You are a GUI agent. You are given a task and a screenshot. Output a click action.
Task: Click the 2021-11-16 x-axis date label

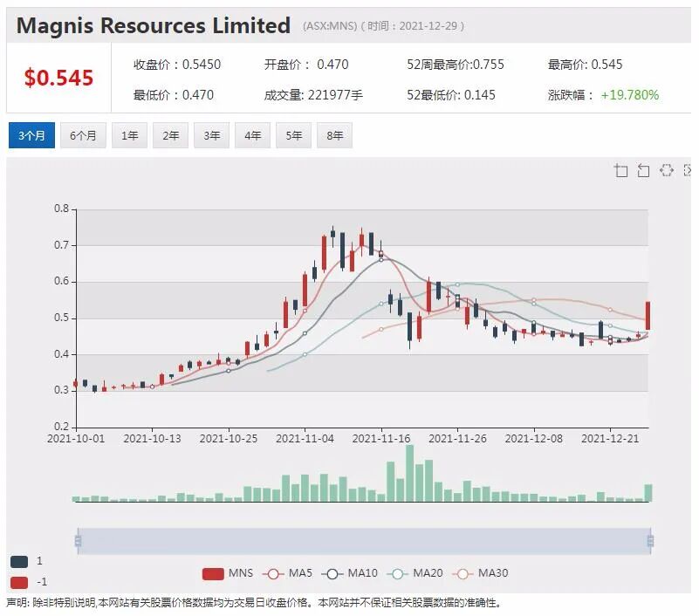click(x=381, y=439)
